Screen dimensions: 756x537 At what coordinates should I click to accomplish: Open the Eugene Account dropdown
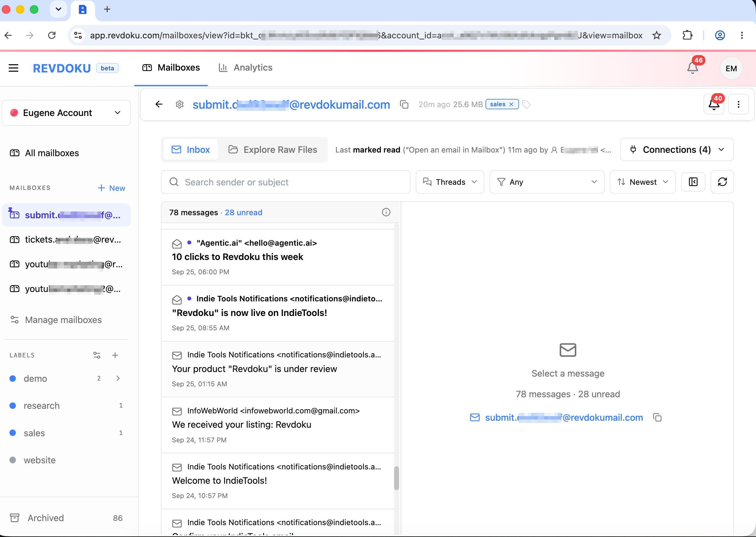click(66, 113)
